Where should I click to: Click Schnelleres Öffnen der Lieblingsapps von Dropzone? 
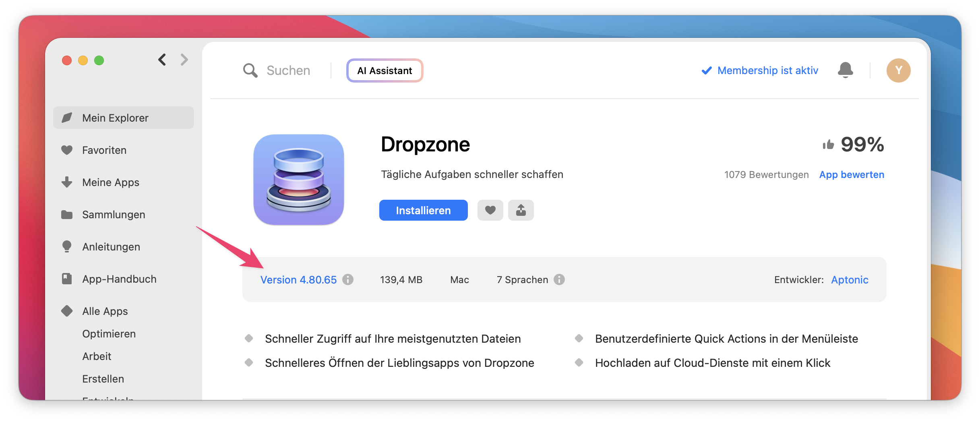(399, 363)
